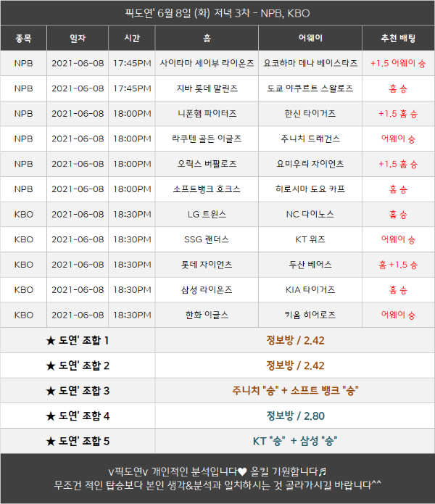Click '+1.5 홈 승' in the 니폰햄 row
The image size is (435, 504).
click(x=398, y=114)
